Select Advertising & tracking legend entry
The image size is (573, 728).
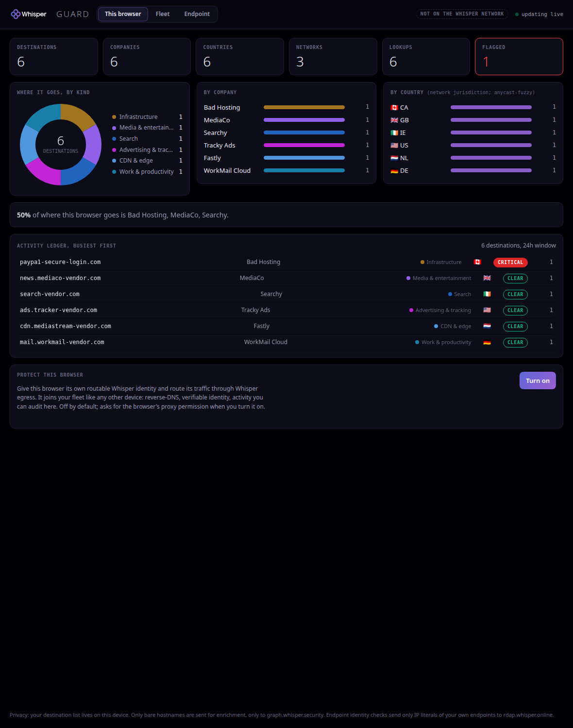147,150
